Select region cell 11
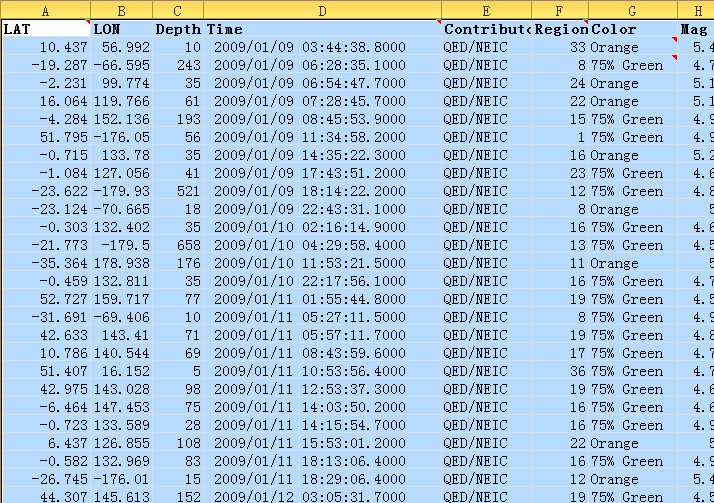Viewport: 714px width, 503px height. click(x=560, y=263)
